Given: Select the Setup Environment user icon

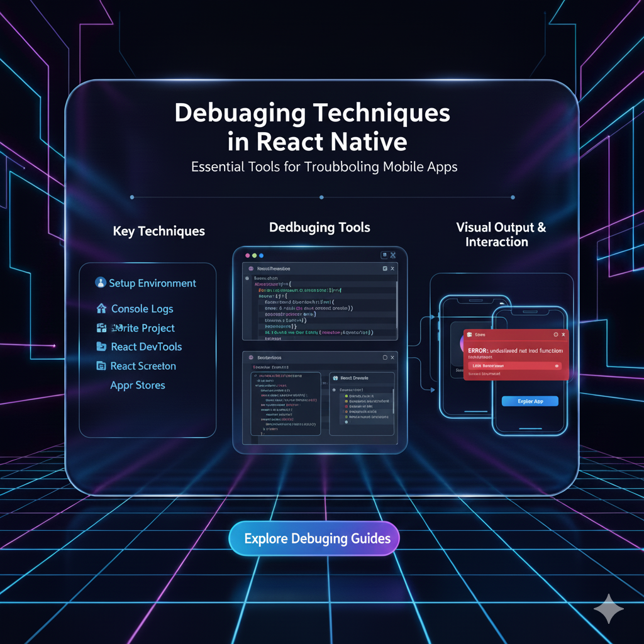Looking at the screenshot, I should click(101, 283).
